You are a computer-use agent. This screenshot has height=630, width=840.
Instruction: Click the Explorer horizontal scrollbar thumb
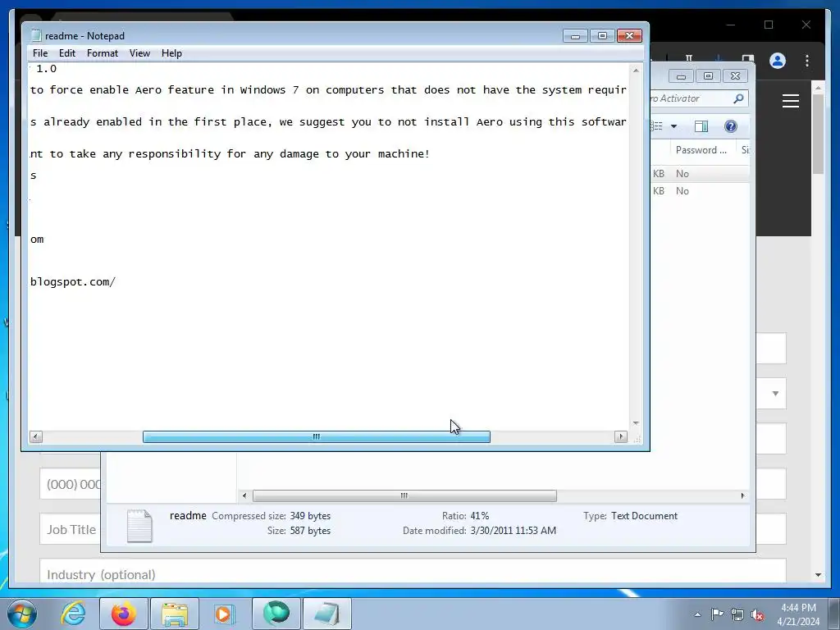[x=404, y=496]
